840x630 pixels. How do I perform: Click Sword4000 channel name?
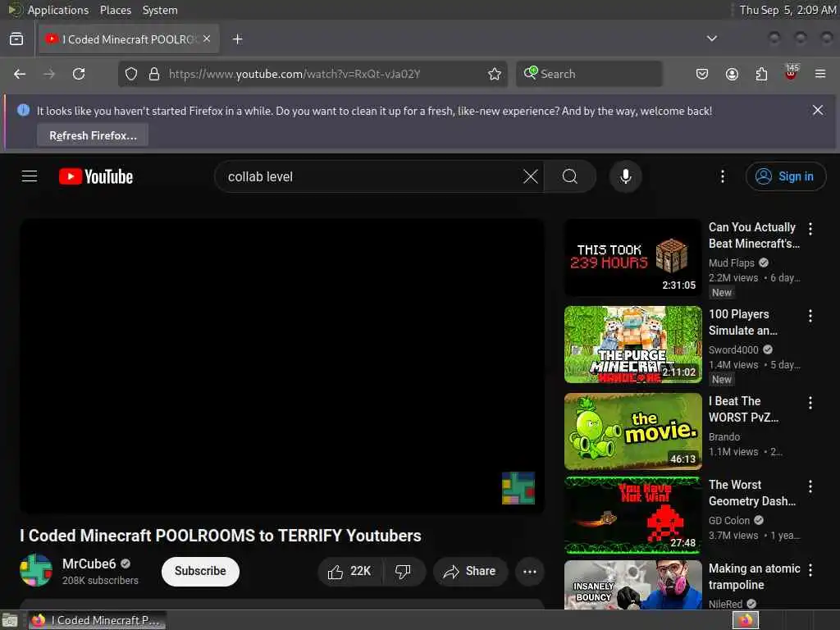(x=733, y=349)
